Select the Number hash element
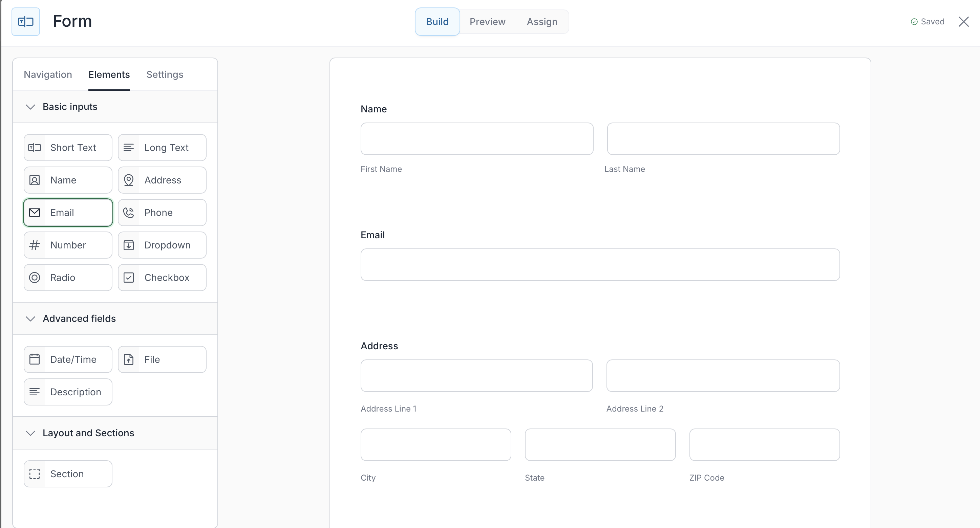The height and width of the screenshot is (528, 980). pyautogui.click(x=35, y=245)
